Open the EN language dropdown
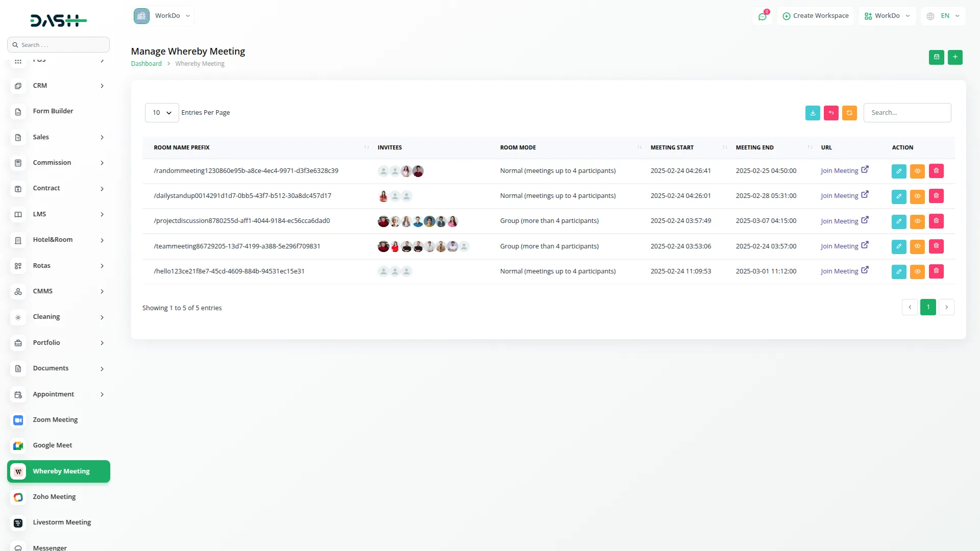The height and width of the screenshot is (551, 980). pos(944,16)
